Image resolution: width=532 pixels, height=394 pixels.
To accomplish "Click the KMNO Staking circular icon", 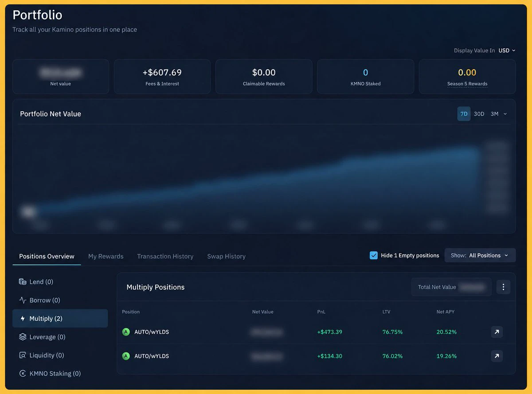I will tap(23, 374).
